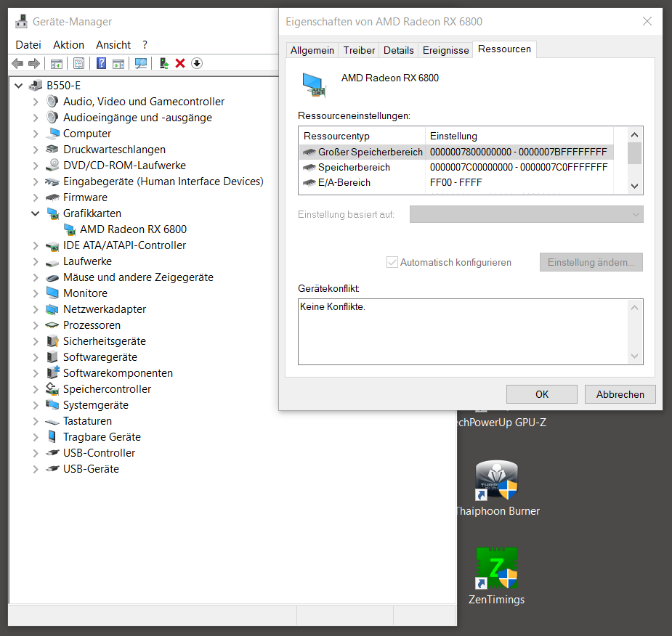
Task: Expand the Systemgeräte category
Action: pyautogui.click(x=36, y=405)
